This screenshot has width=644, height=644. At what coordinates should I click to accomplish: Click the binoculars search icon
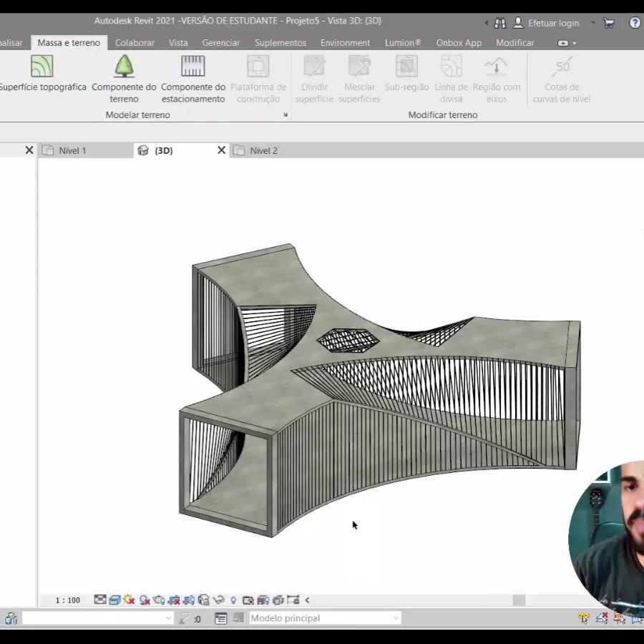500,23
